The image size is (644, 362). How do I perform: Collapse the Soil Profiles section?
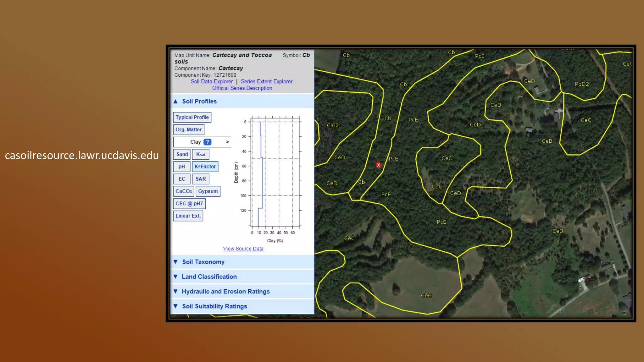[199, 101]
